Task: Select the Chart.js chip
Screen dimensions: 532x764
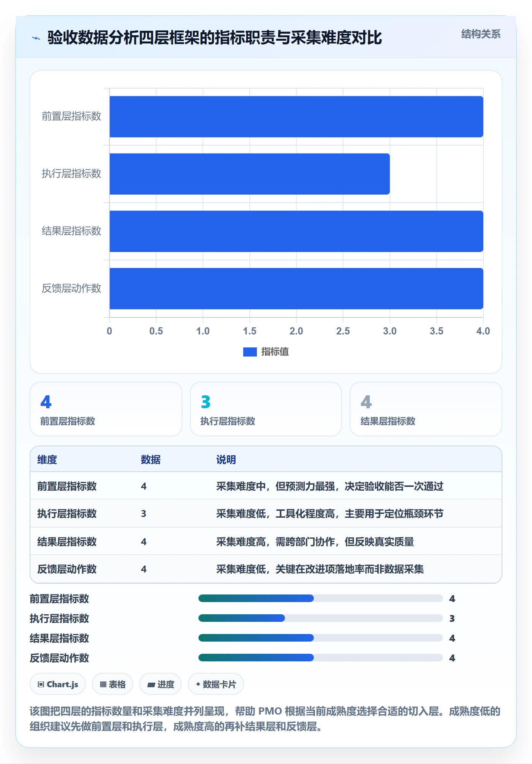Action: (x=58, y=684)
